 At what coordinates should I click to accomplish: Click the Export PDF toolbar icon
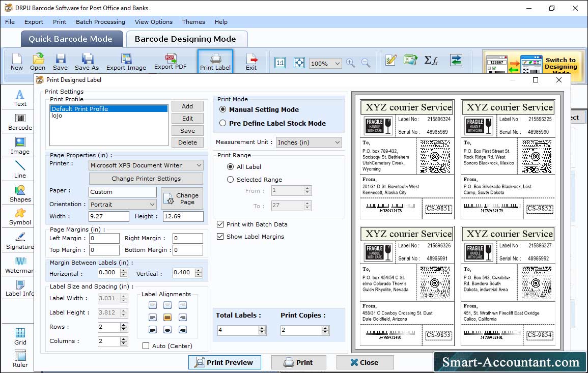pyautogui.click(x=170, y=62)
